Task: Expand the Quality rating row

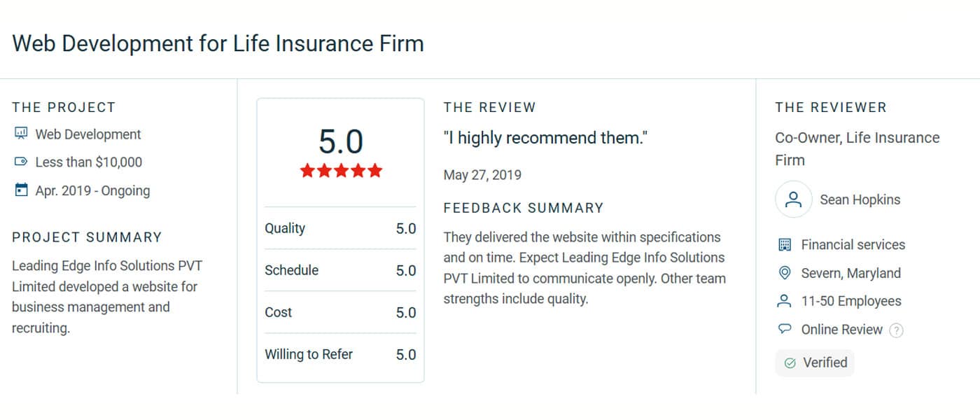Action: click(x=339, y=228)
